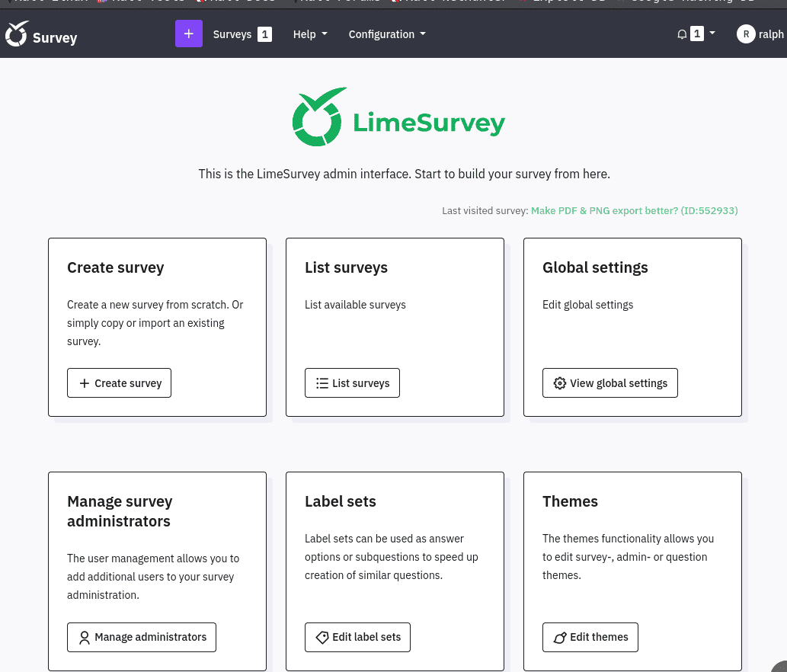
Task: Click the Themes card title
Action: pos(570,501)
